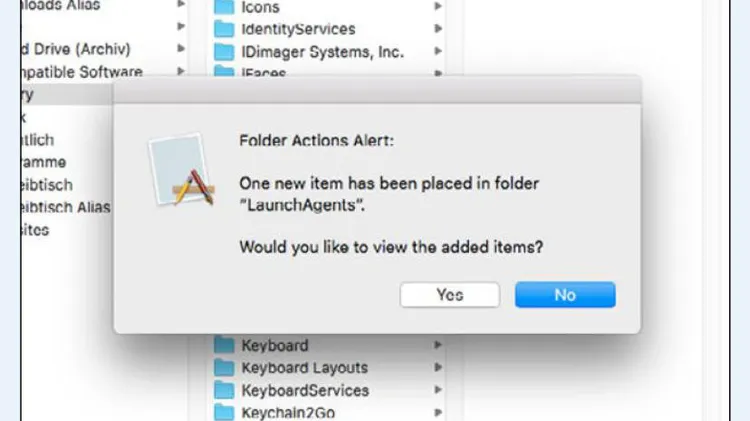
Task: Expand the Drive (Archiv) item arrow
Action: click(181, 48)
